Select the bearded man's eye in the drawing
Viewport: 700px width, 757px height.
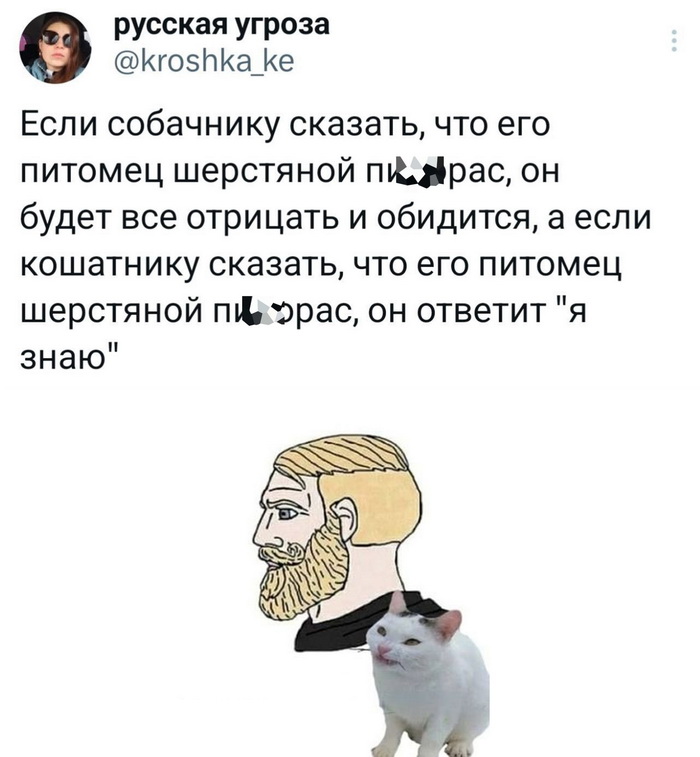288,513
